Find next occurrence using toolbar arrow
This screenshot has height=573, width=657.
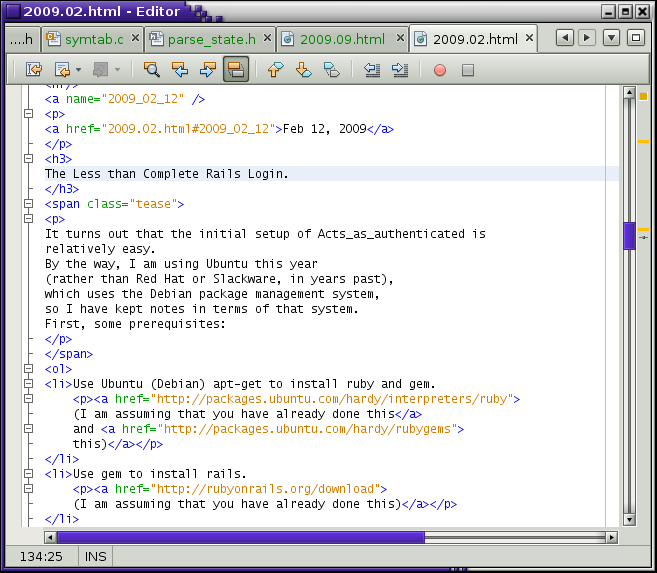pyautogui.click(x=208, y=70)
